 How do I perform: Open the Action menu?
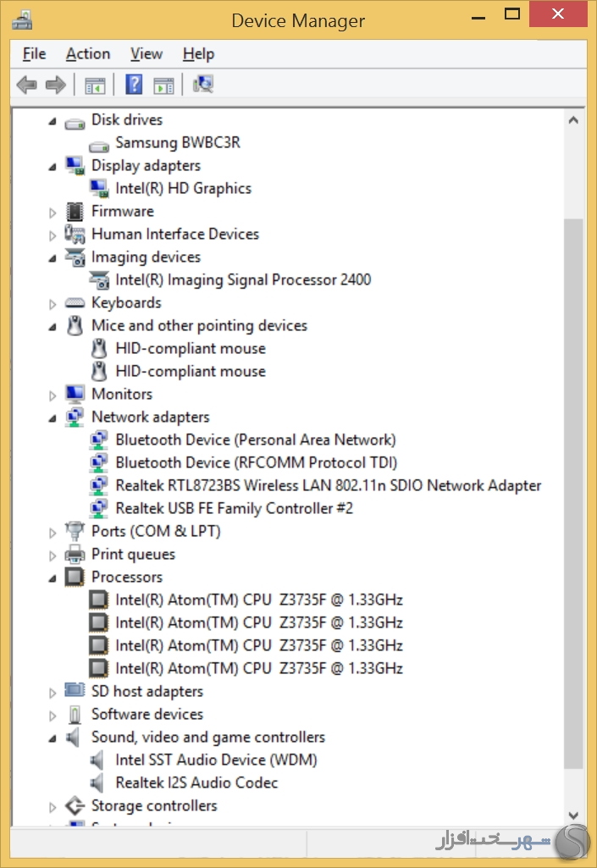click(88, 53)
